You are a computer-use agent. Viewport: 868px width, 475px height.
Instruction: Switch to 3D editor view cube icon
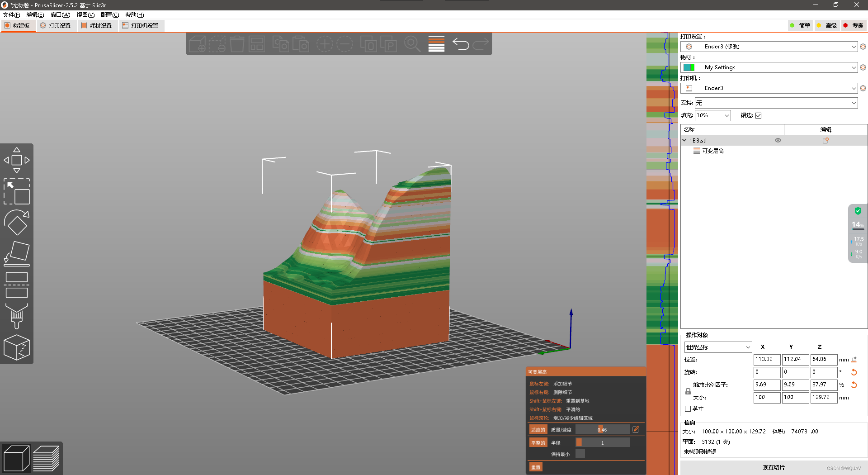click(16, 458)
